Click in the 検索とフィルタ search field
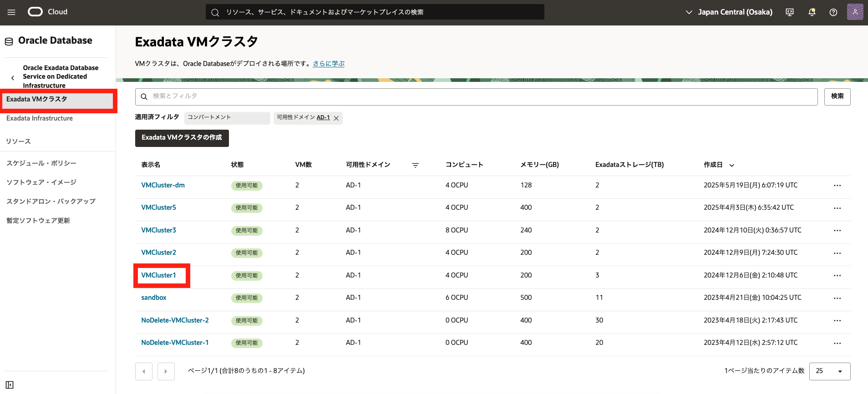868x394 pixels. coord(476,96)
